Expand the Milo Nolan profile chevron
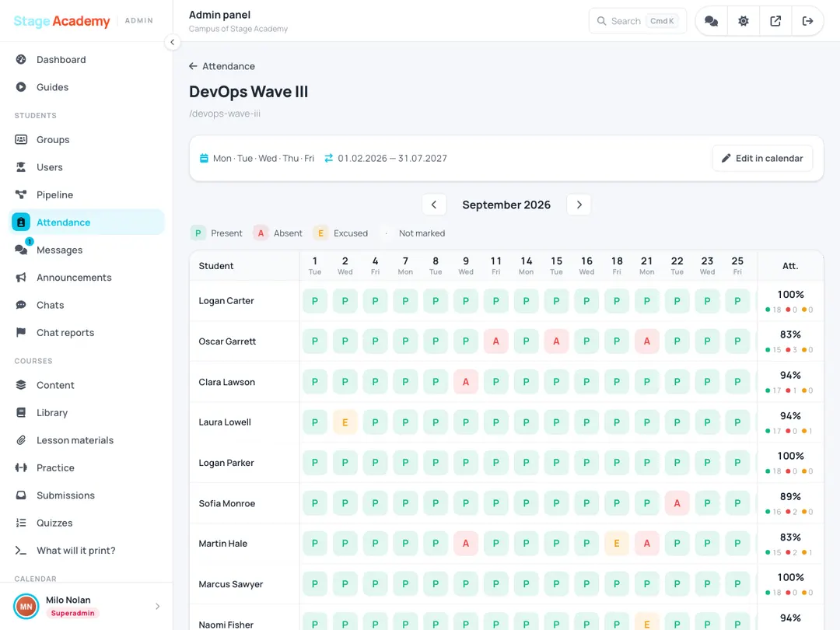This screenshot has width=840, height=630. [x=157, y=607]
